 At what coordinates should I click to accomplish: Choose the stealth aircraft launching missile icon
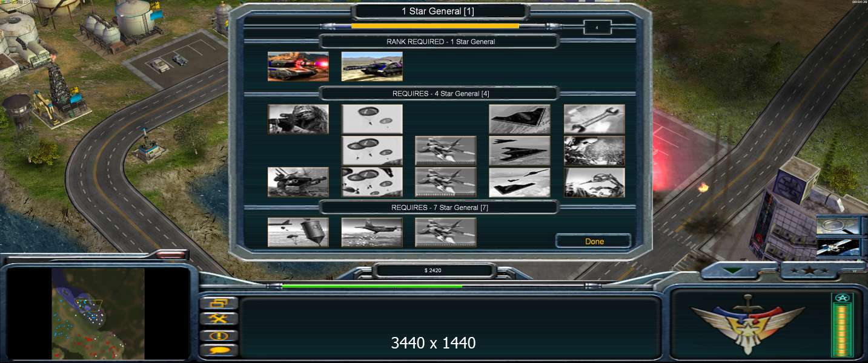520,182
